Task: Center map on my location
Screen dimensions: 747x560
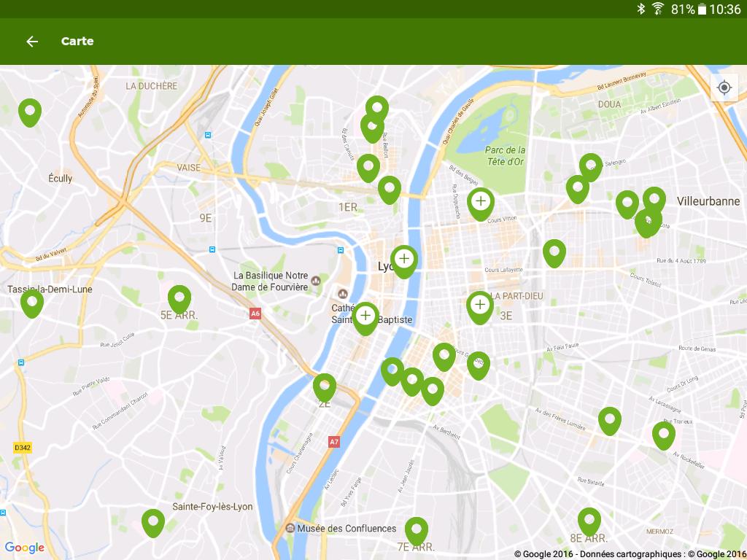Action: tap(724, 87)
